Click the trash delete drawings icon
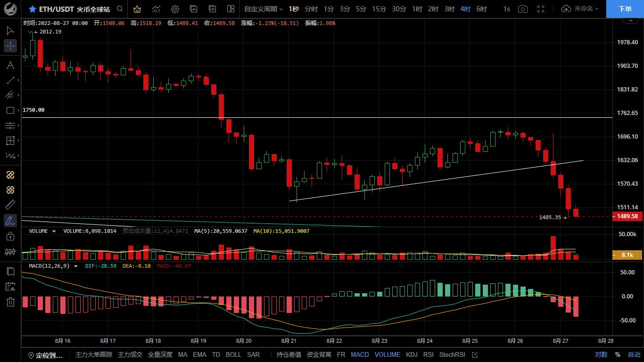Screen dimensions: 644x362 [10, 302]
